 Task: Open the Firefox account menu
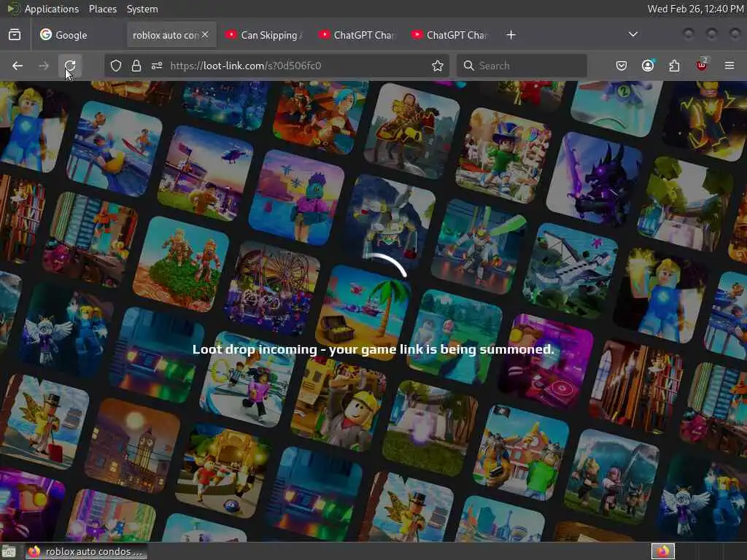(648, 66)
